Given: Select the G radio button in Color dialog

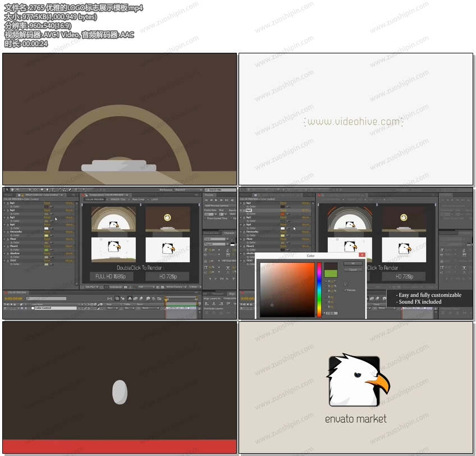Looking at the screenshot, I should tap(326, 302).
